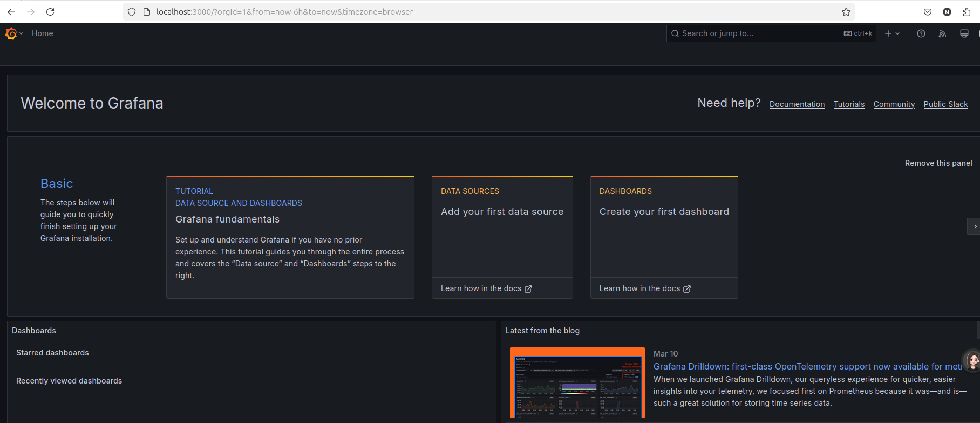Screen dimensions: 980x423
Task: Reload the page with the refresh icon
Action: pos(50,12)
